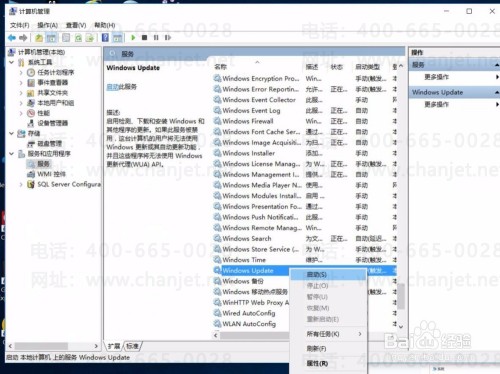Click the green Start Service toolbar icon
Image resolution: width=500 pixels, height=374 pixels.
click(x=133, y=38)
